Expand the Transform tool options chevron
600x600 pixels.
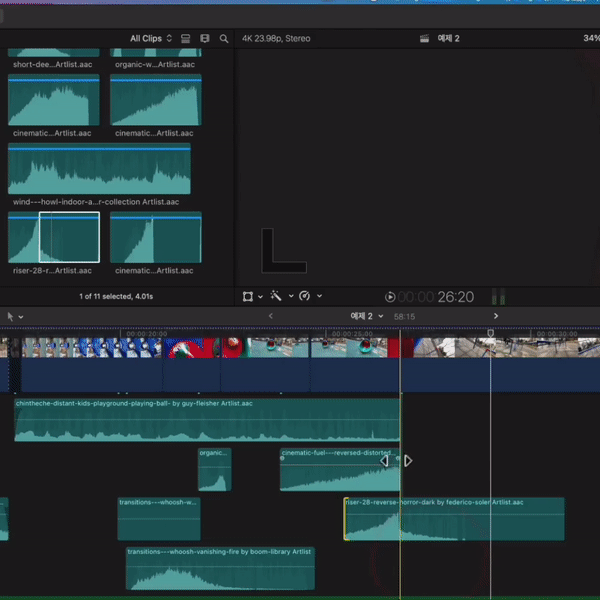tap(261, 297)
